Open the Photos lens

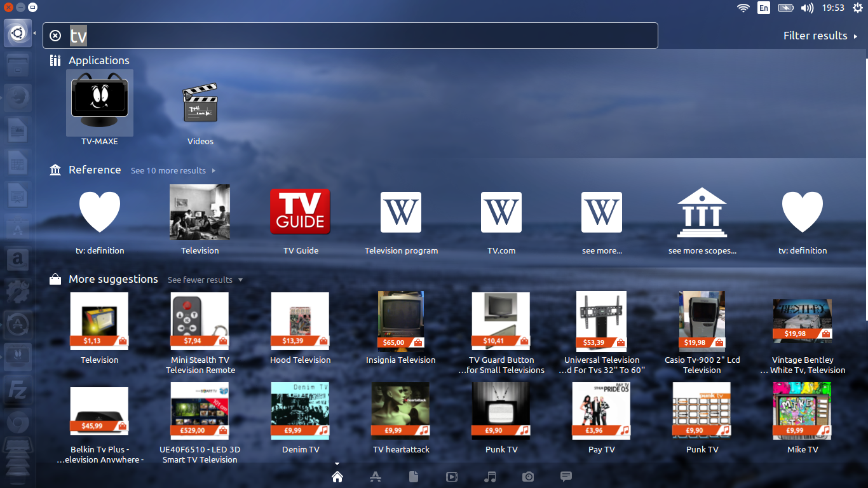pos(528,477)
